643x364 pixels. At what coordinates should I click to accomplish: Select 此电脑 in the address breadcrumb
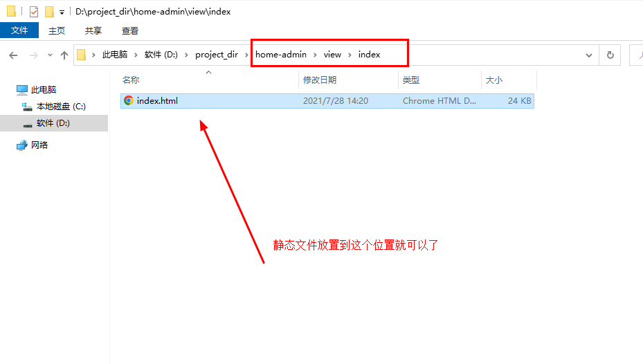coord(115,55)
